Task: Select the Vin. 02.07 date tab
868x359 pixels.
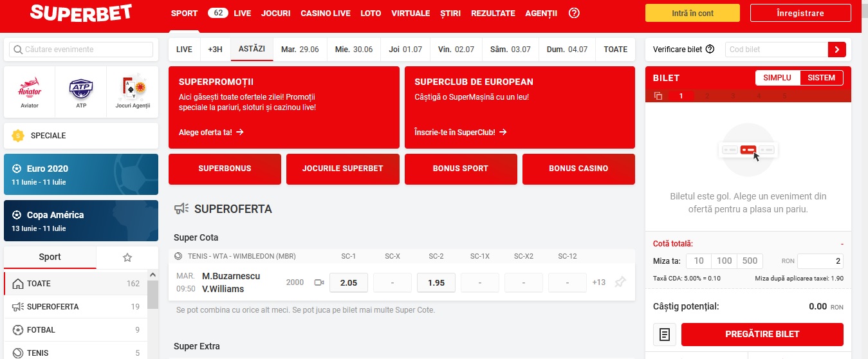Action: pos(456,50)
